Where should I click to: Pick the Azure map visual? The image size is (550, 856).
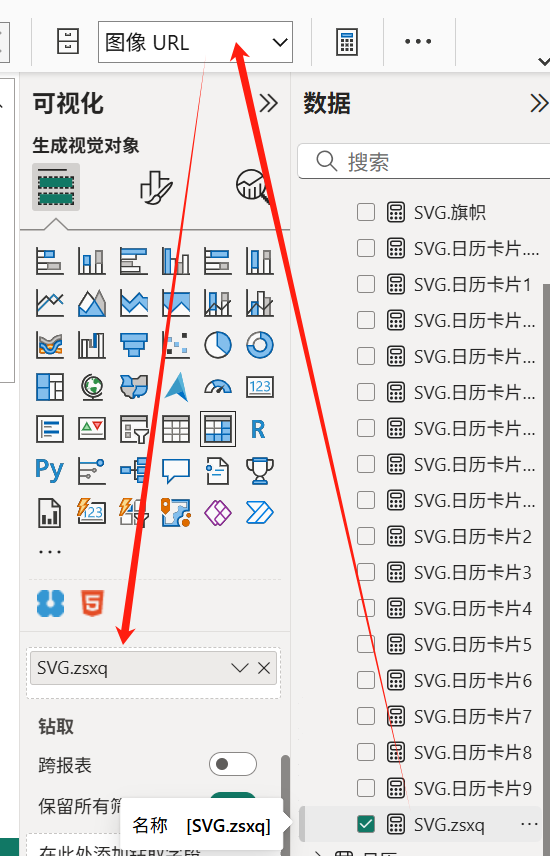[x=175, y=387]
